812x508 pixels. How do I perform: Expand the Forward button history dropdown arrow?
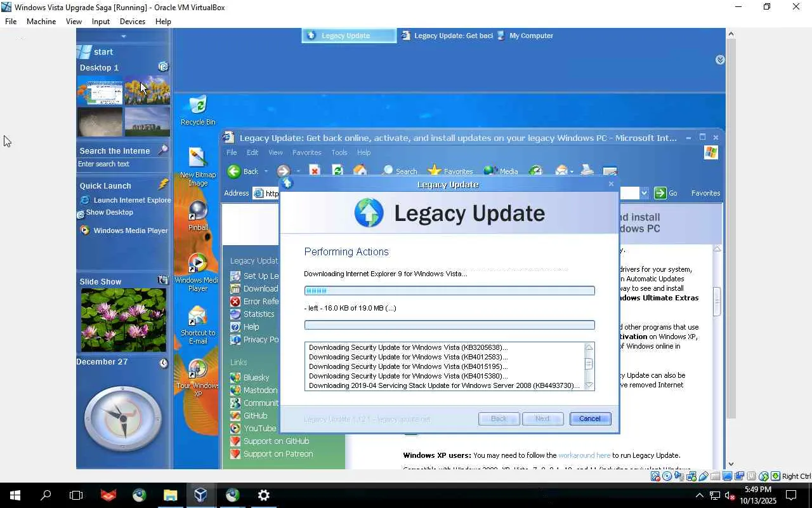click(x=298, y=171)
